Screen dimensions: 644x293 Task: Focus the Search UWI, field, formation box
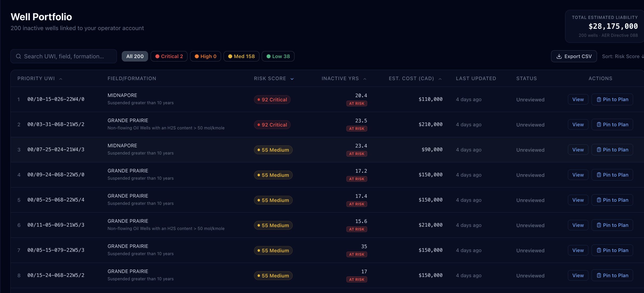[x=64, y=56]
